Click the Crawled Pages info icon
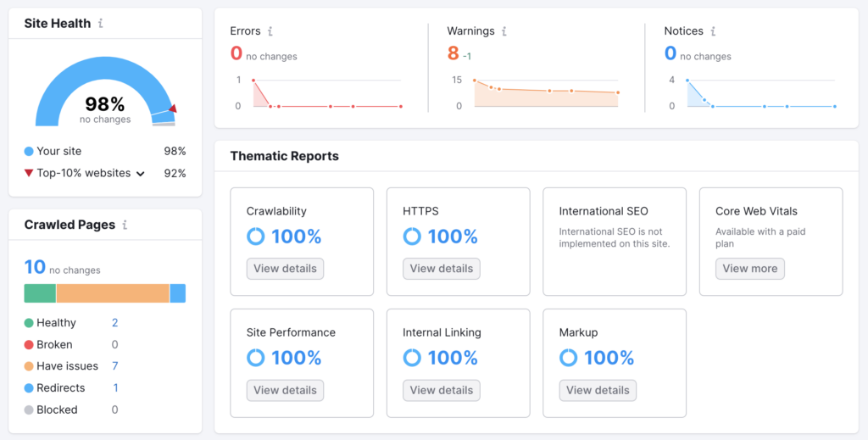 pos(125,225)
